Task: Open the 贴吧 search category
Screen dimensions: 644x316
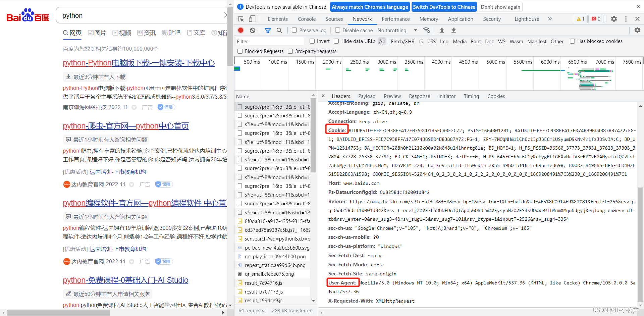Action: pos(171,33)
